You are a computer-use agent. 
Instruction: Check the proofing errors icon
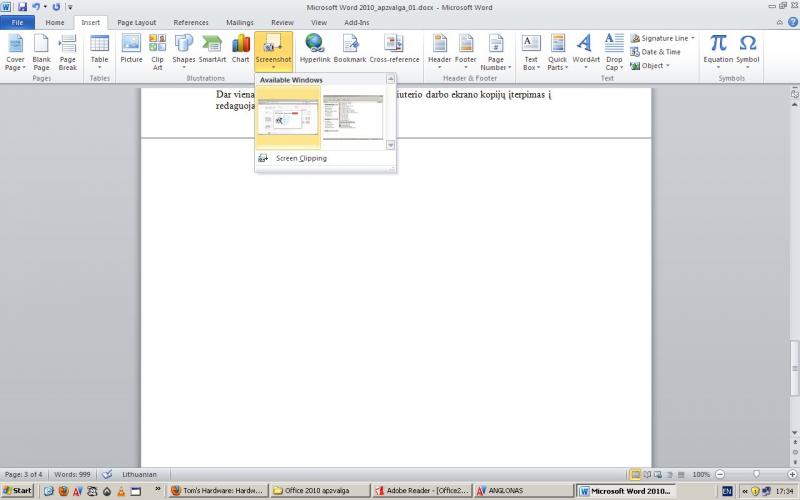point(107,474)
